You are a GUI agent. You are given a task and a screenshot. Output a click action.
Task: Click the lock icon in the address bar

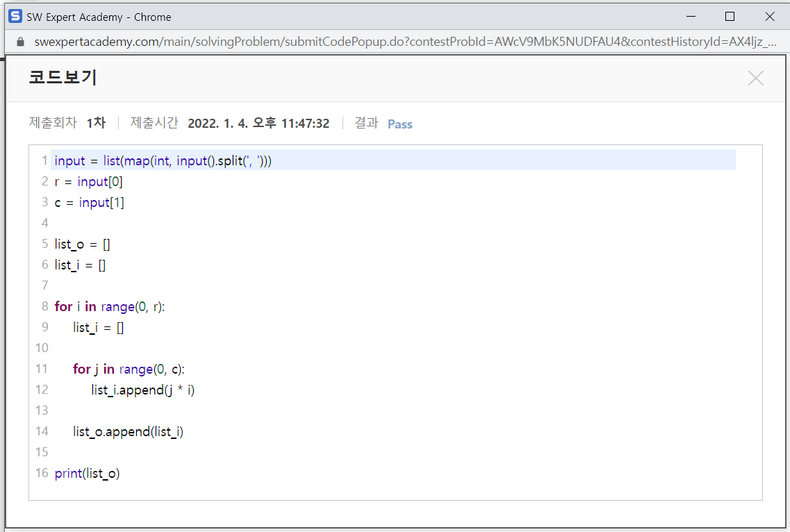point(20,42)
